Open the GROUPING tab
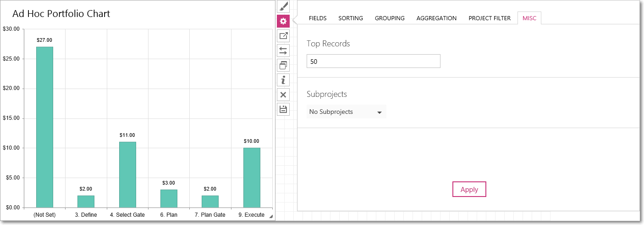Image resolution: width=644 pixels, height=225 pixels. [390, 18]
